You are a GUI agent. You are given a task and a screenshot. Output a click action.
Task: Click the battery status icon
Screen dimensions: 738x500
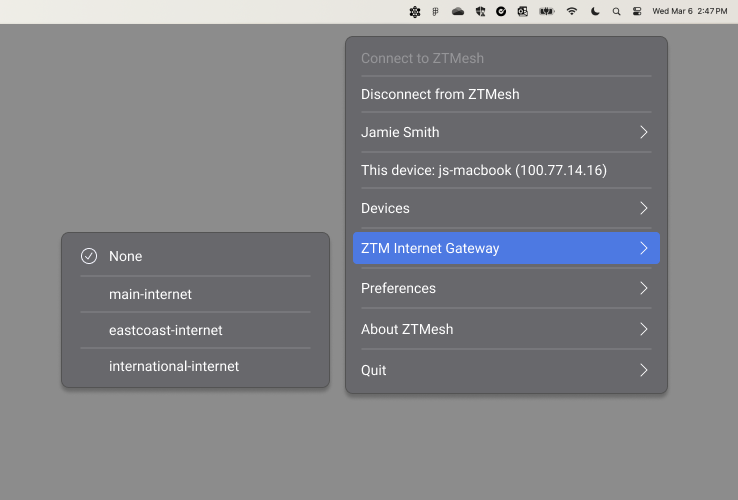pos(547,11)
